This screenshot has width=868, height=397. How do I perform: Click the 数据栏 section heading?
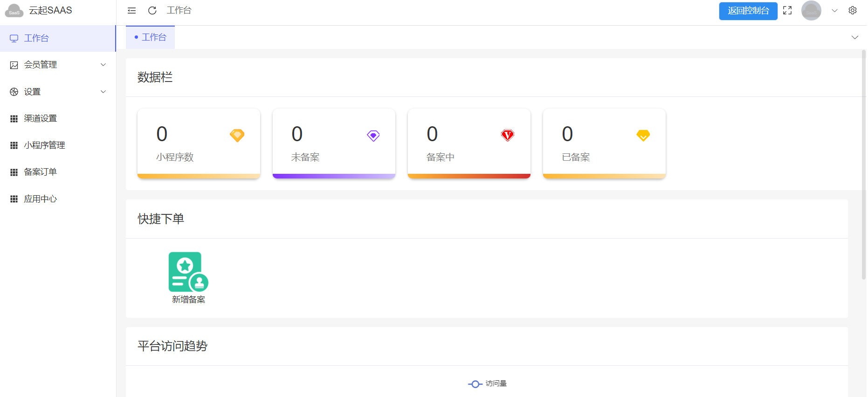155,77
